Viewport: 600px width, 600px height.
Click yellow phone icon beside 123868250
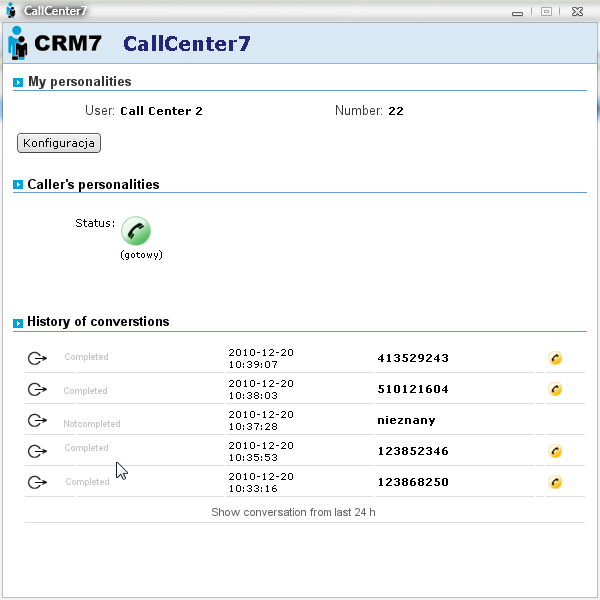(555, 482)
